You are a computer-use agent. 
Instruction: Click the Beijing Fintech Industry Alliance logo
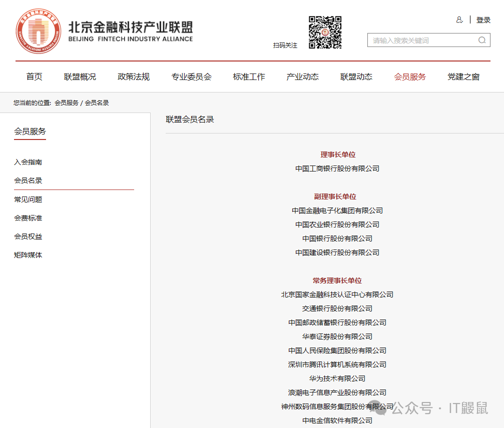(105, 31)
